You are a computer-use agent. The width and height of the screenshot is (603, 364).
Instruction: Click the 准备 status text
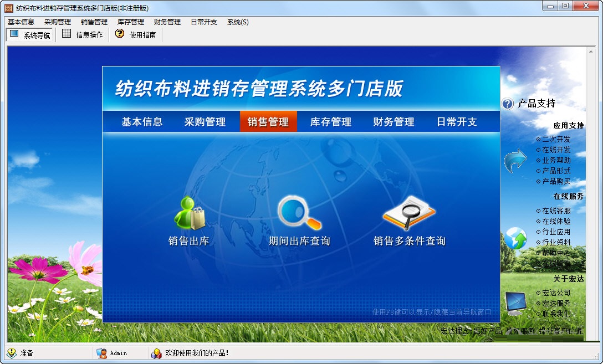(27, 353)
